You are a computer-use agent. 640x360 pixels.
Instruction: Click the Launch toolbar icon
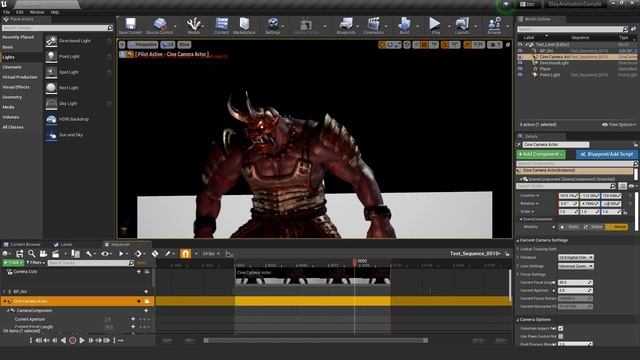(x=462, y=24)
